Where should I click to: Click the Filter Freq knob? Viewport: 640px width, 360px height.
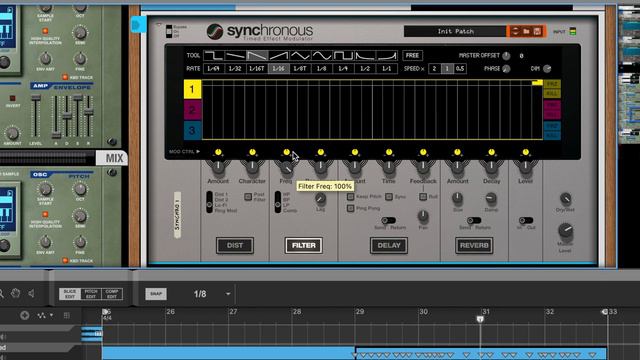pyautogui.click(x=287, y=167)
